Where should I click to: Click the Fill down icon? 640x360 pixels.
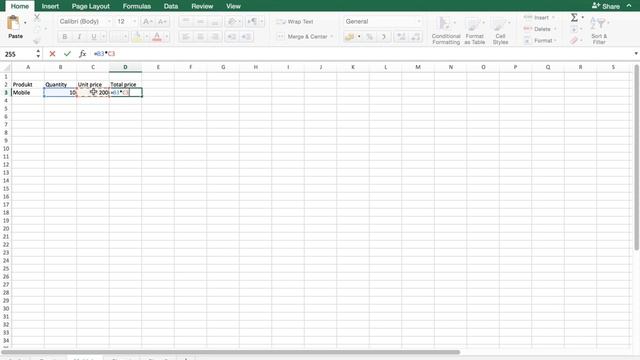[x=574, y=29]
